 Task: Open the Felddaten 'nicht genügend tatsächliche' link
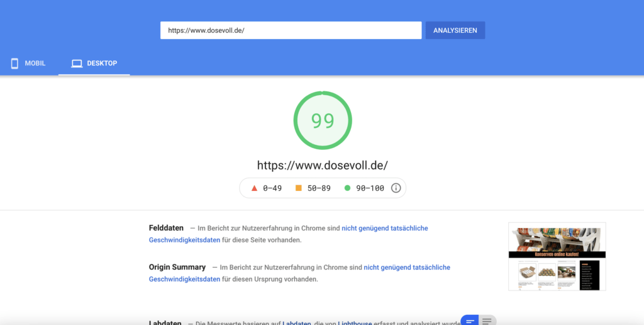click(x=385, y=228)
